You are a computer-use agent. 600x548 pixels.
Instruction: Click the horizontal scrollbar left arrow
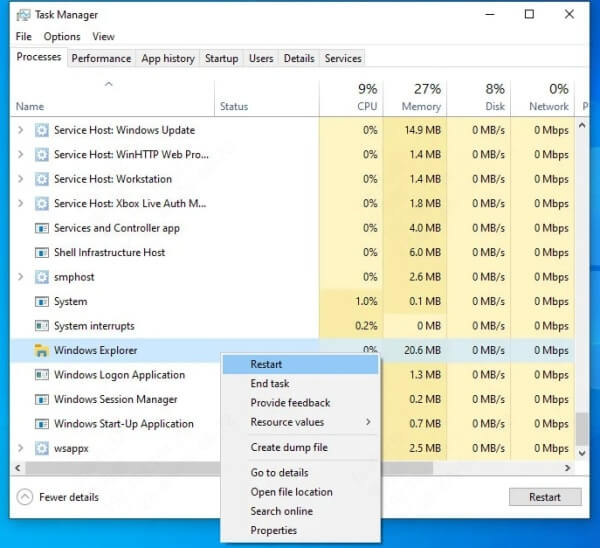[18, 468]
